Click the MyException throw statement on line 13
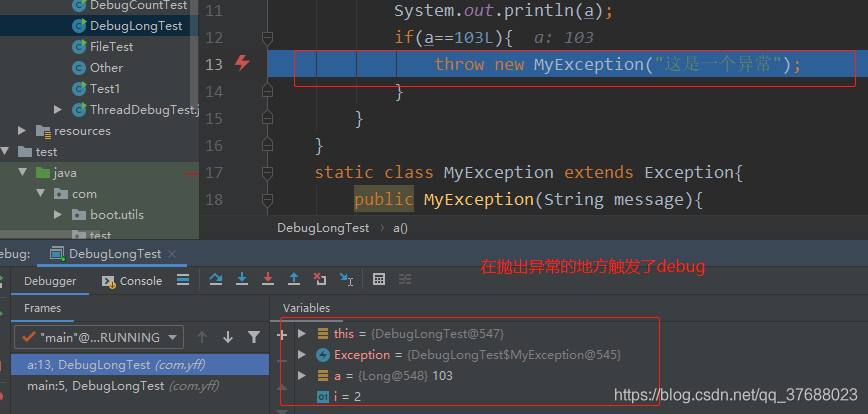Screen dimensions: 868x414 pyautogui.click(x=617, y=64)
